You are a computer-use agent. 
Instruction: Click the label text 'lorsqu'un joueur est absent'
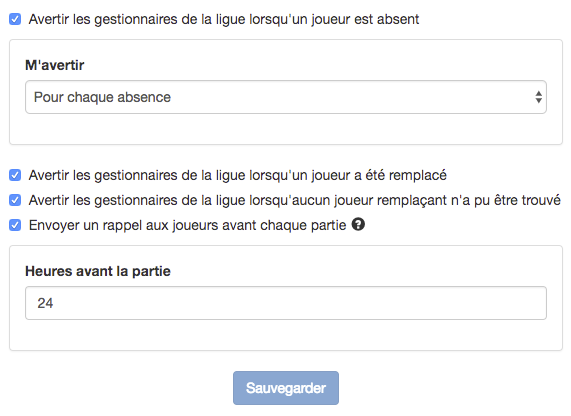[334, 19]
